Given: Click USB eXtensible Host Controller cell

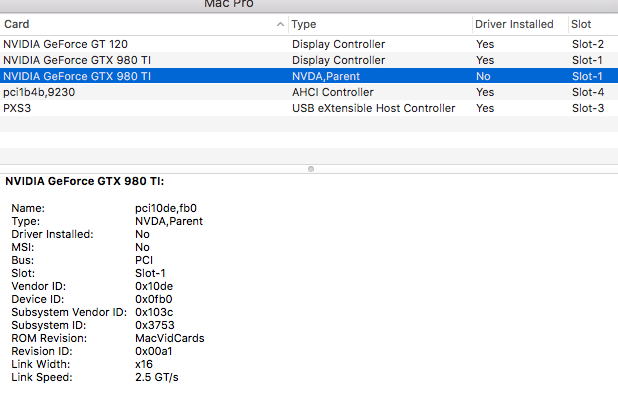Looking at the screenshot, I should (x=374, y=108).
